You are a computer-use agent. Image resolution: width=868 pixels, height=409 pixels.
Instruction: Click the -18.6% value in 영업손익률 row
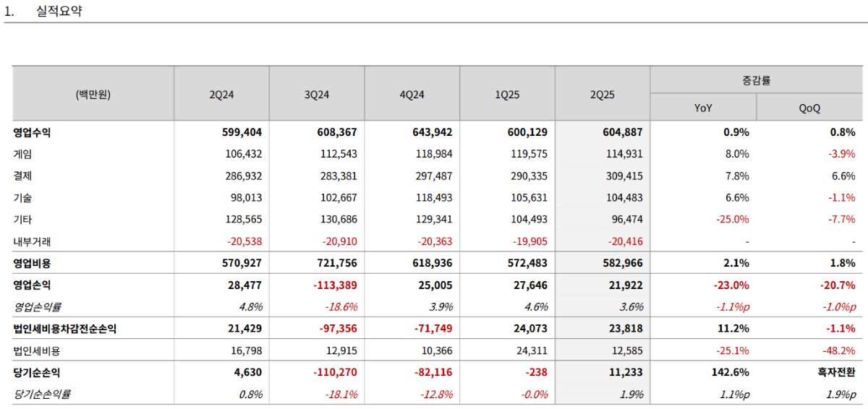click(342, 306)
